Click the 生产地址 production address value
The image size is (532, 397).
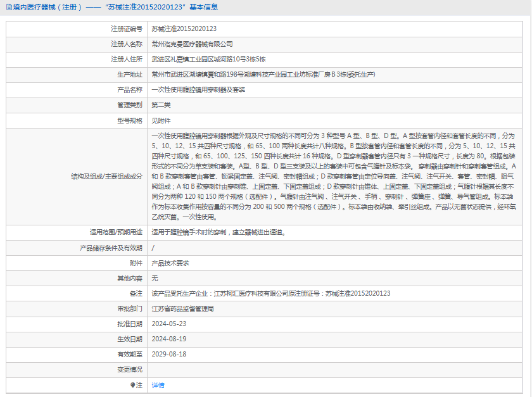263,75
